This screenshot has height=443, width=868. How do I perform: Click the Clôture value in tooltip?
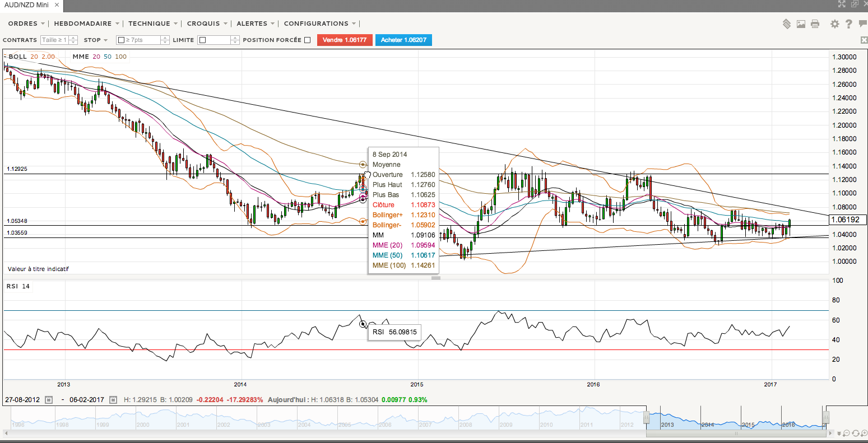[423, 205]
